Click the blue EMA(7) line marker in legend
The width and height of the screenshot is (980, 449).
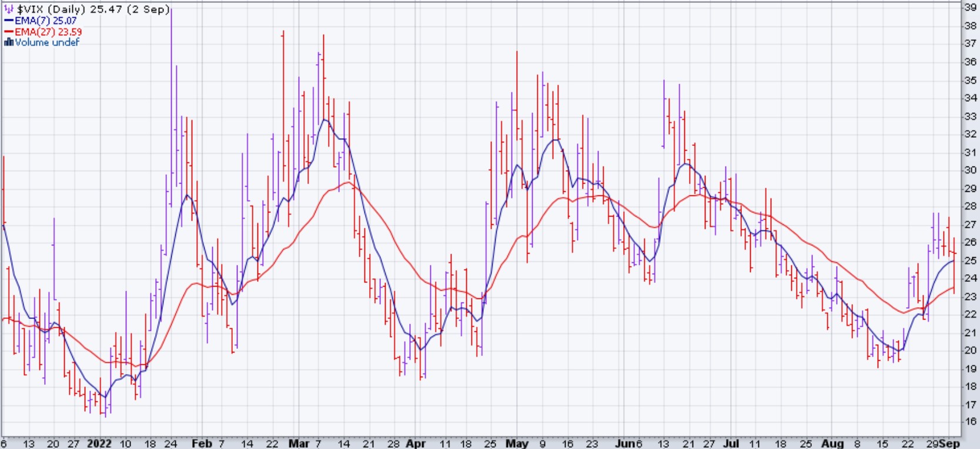click(x=9, y=21)
